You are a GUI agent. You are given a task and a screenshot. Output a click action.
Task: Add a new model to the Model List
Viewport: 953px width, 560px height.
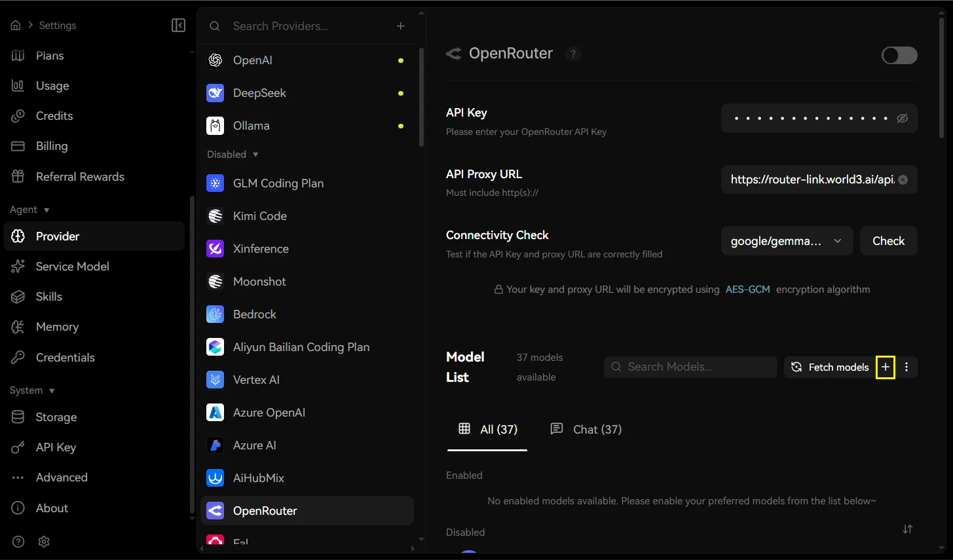coord(886,367)
